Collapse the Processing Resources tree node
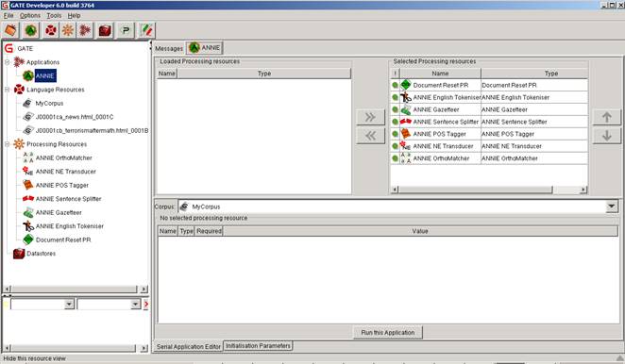The image size is (625, 364). (8, 144)
